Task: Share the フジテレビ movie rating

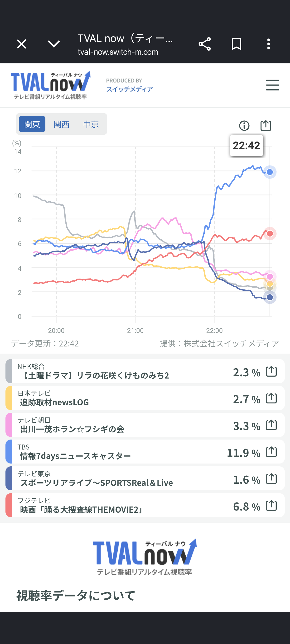Action: tap(271, 506)
